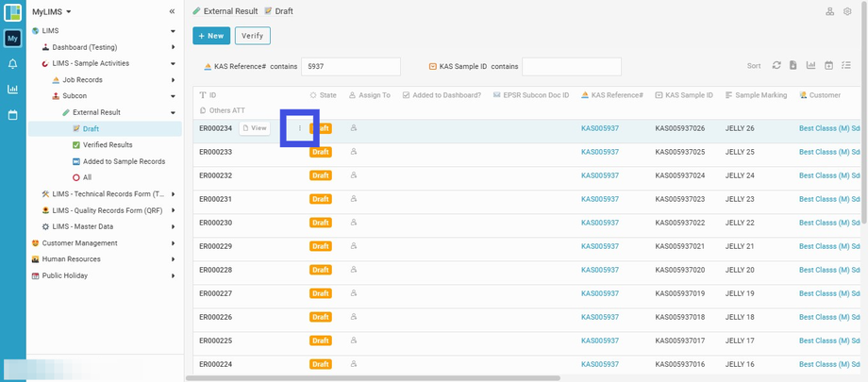
Task: Collapse the Subcon node
Action: (x=174, y=96)
